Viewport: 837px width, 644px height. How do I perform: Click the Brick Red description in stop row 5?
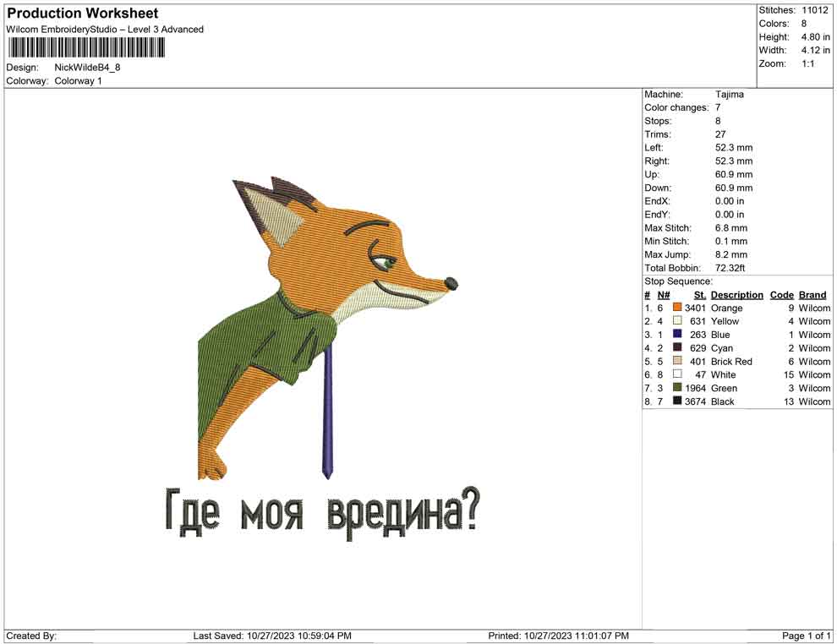pyautogui.click(x=731, y=361)
